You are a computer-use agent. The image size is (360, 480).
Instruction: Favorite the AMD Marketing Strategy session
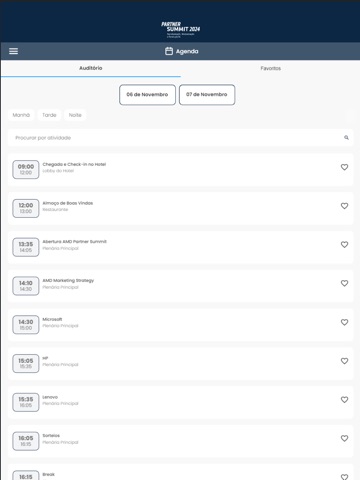pos(344,283)
